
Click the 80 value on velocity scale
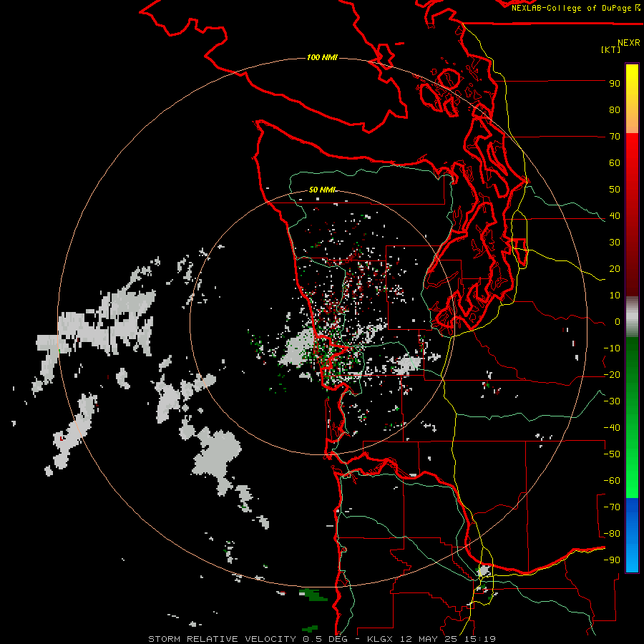click(615, 110)
